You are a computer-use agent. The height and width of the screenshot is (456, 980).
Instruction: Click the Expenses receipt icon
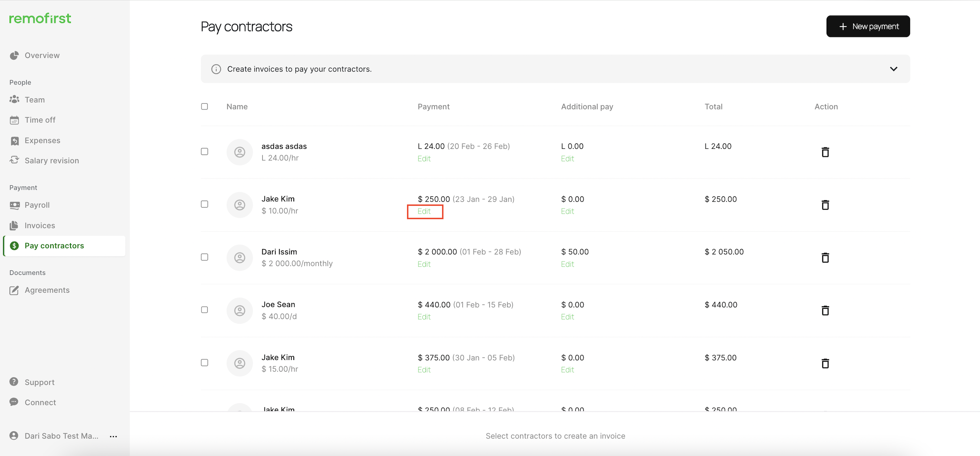[x=14, y=141]
